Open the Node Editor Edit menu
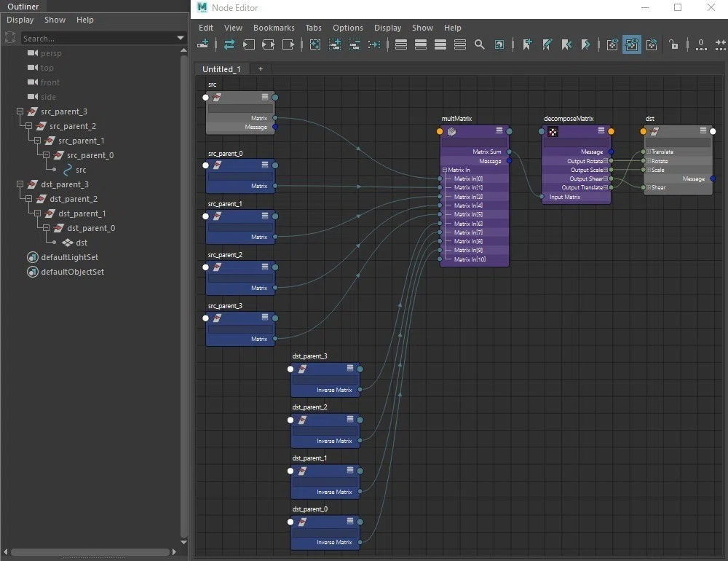The height and width of the screenshot is (561, 728). pos(206,28)
